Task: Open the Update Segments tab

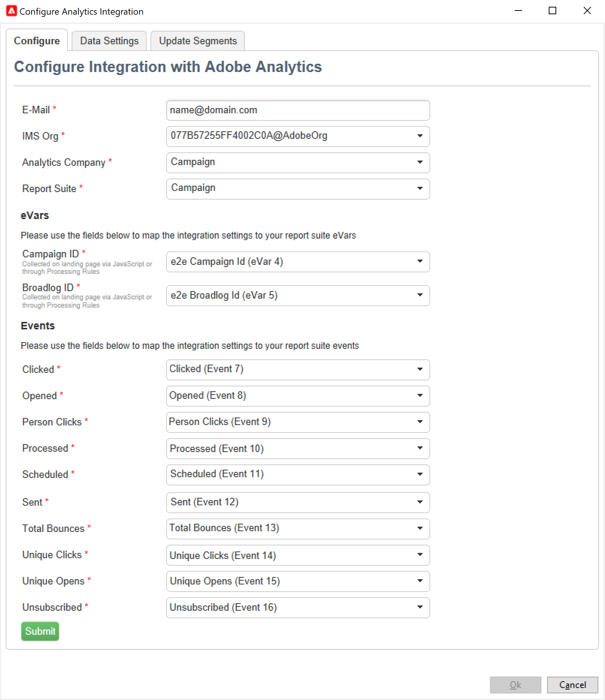Action: point(198,41)
